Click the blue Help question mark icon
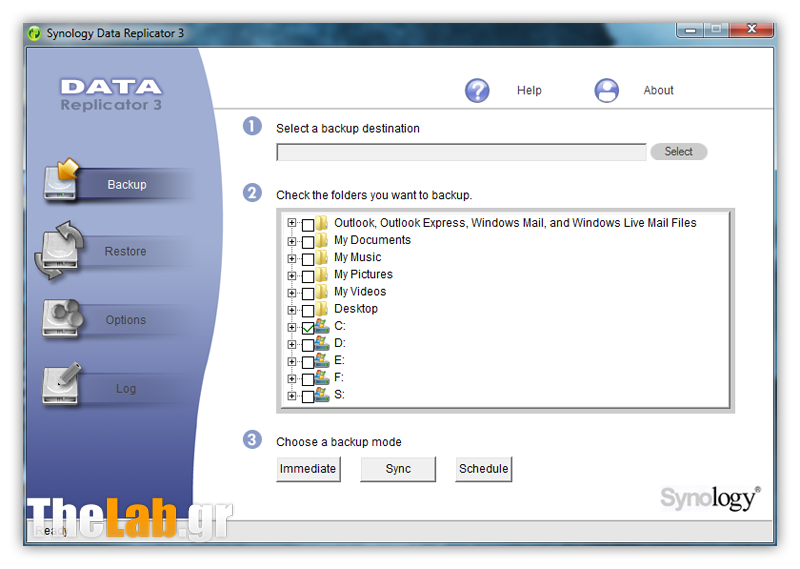The height and width of the screenshot is (569, 800). pos(477,90)
